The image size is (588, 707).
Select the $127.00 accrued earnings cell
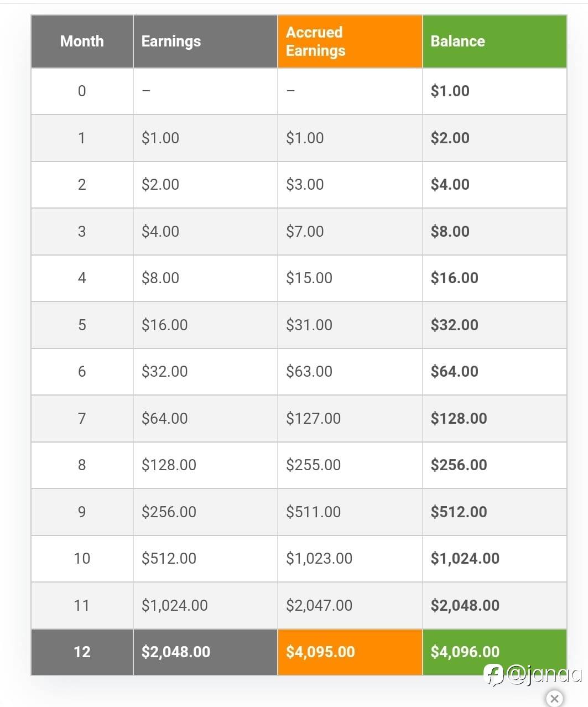click(313, 418)
